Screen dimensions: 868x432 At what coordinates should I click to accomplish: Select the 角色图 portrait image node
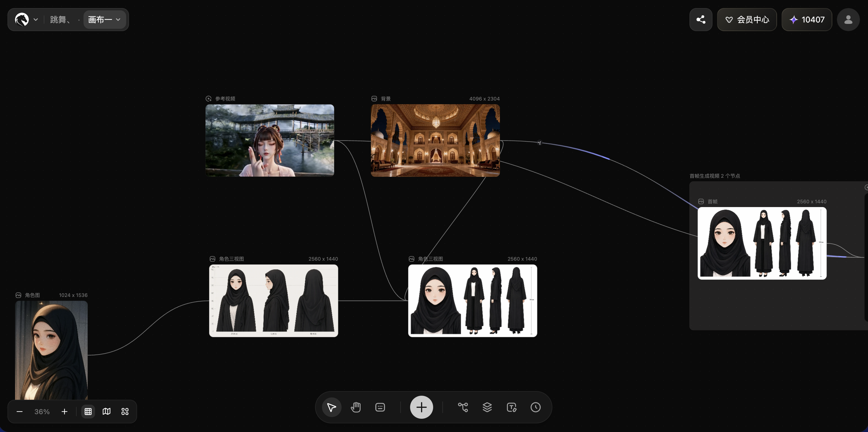(x=52, y=350)
